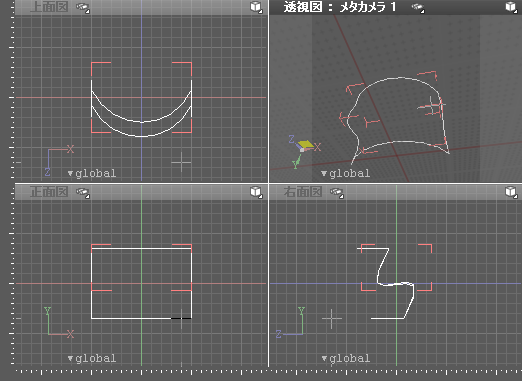Screen dimensions: 522x381
Task: Click the 正面図 view title
Action: (49, 192)
